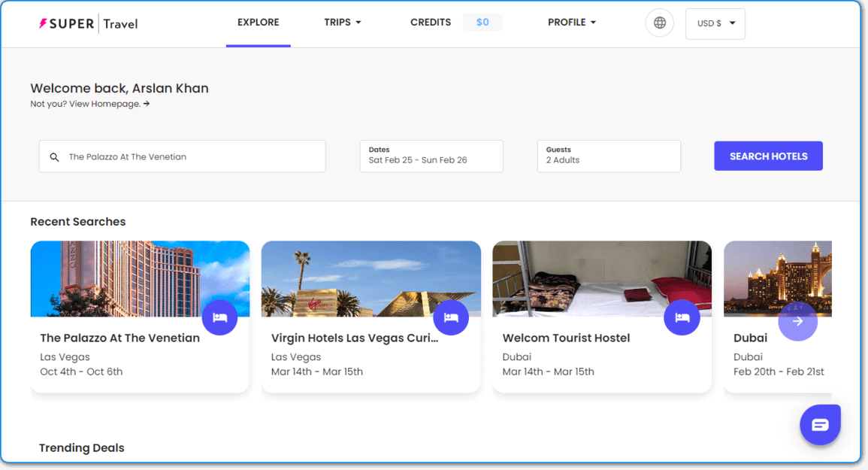
Task: Select the EXPLORE tab
Action: click(258, 22)
